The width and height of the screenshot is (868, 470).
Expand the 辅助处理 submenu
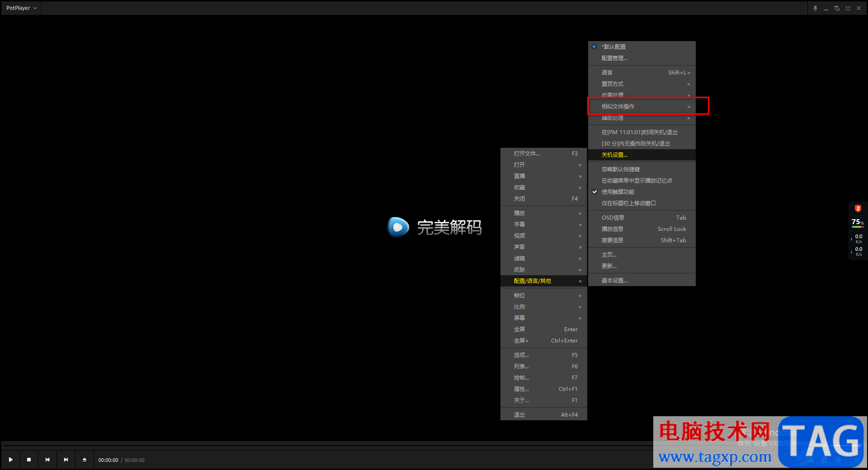tap(642, 118)
